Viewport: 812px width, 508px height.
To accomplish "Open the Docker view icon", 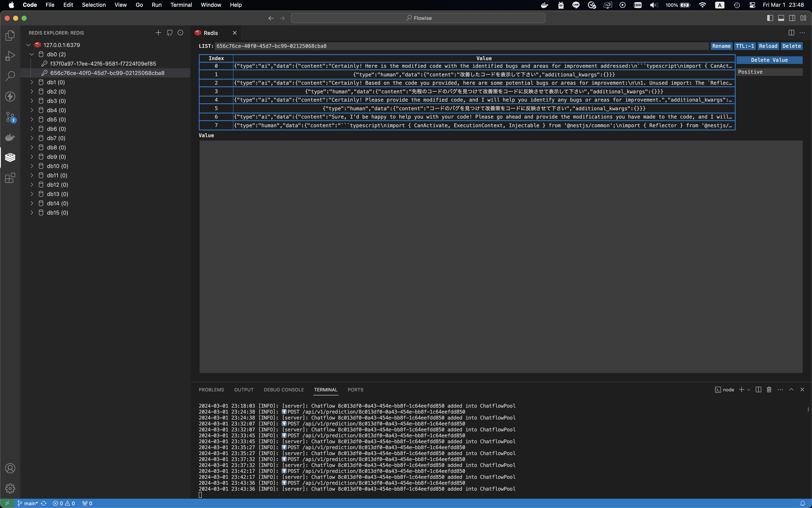I will [x=10, y=137].
